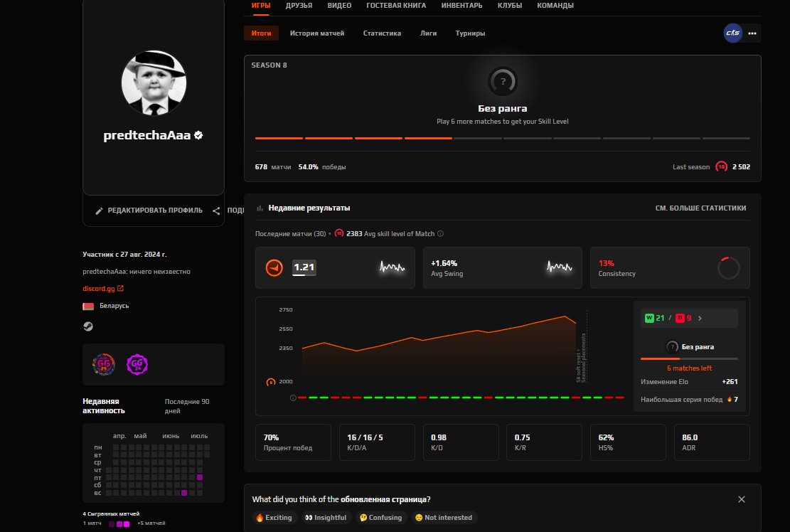Click the Consistency circular gauge
The height and width of the screenshot is (532, 790).
(x=729, y=267)
